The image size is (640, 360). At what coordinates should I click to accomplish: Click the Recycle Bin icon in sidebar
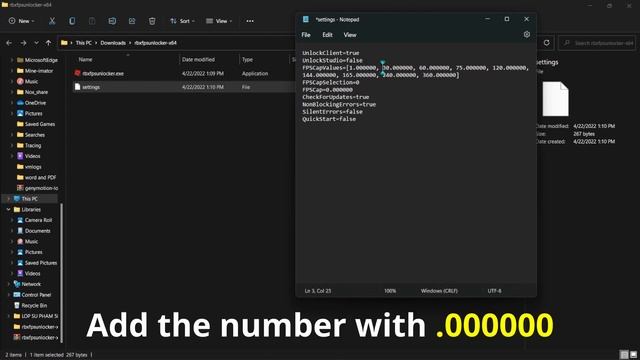(17, 305)
